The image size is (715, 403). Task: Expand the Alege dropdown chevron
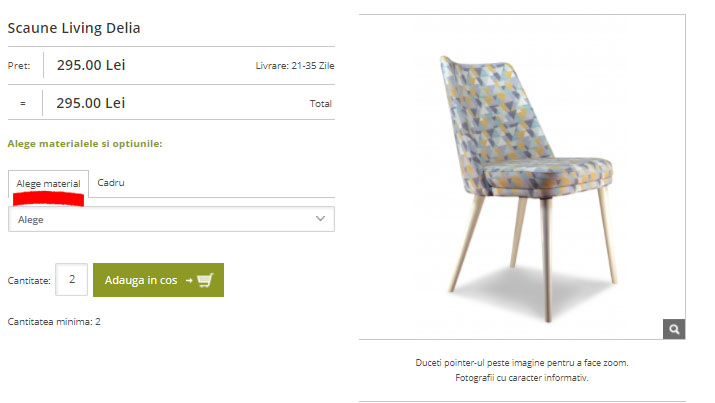320,219
